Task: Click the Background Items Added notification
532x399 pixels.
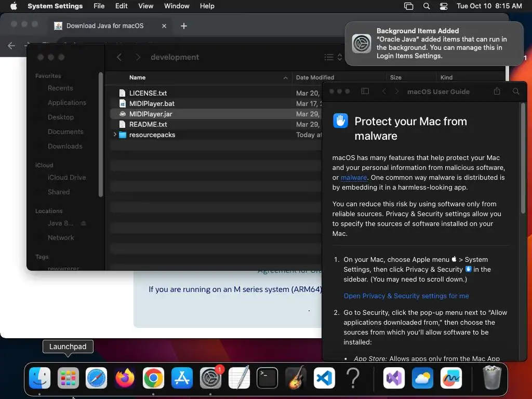Action: click(x=434, y=44)
